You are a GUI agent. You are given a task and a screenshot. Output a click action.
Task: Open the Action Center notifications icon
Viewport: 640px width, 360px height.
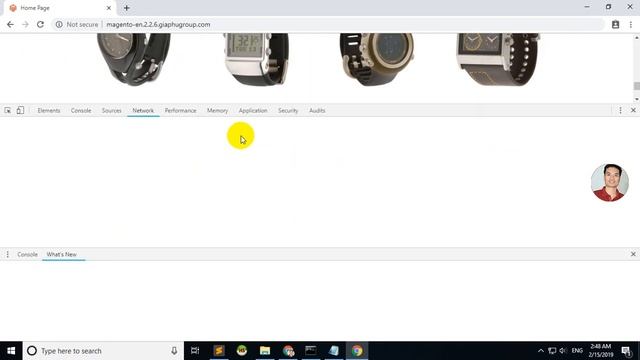pos(627,351)
